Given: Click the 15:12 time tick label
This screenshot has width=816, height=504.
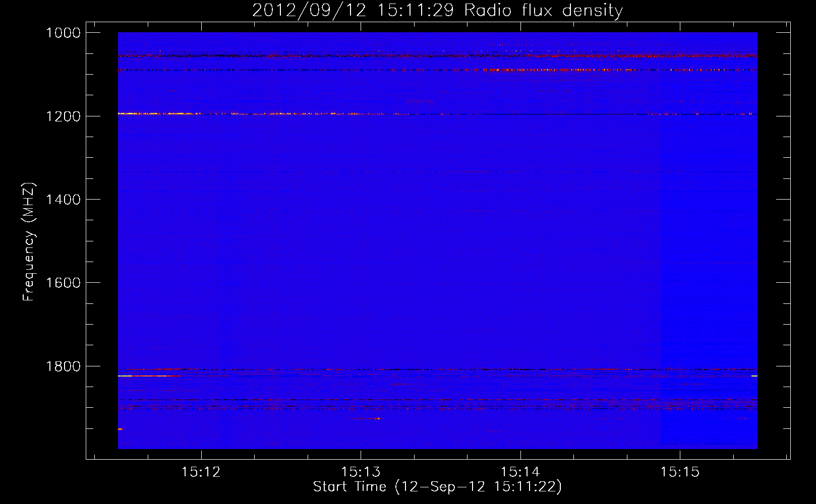Looking at the screenshot, I should coord(201,472).
